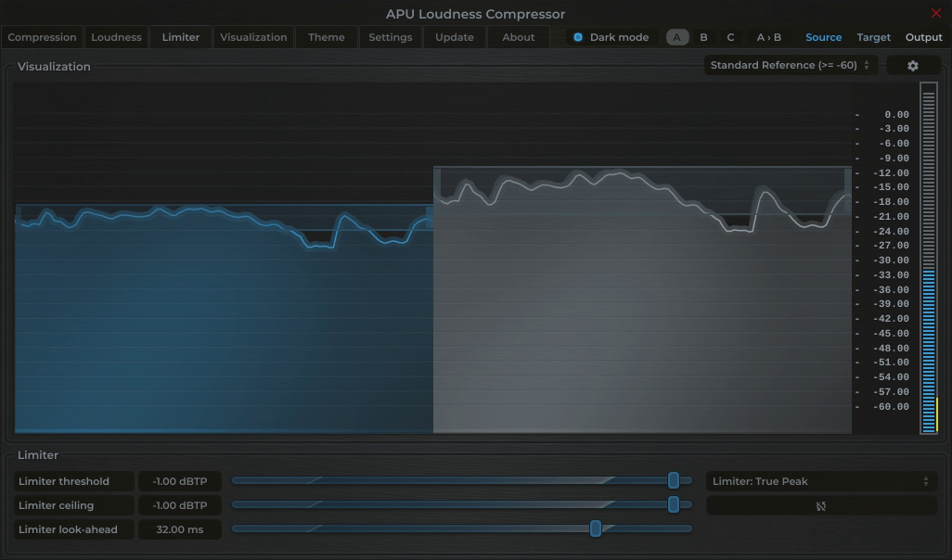The image size is (952, 560).
Task: Expand the Standard Reference stepper arrows
Action: [867, 65]
